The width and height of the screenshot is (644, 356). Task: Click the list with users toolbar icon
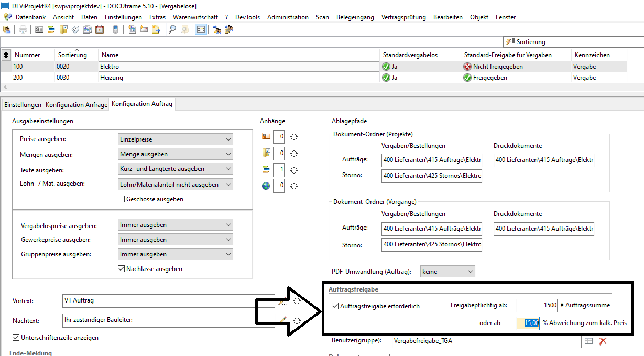coord(228,29)
